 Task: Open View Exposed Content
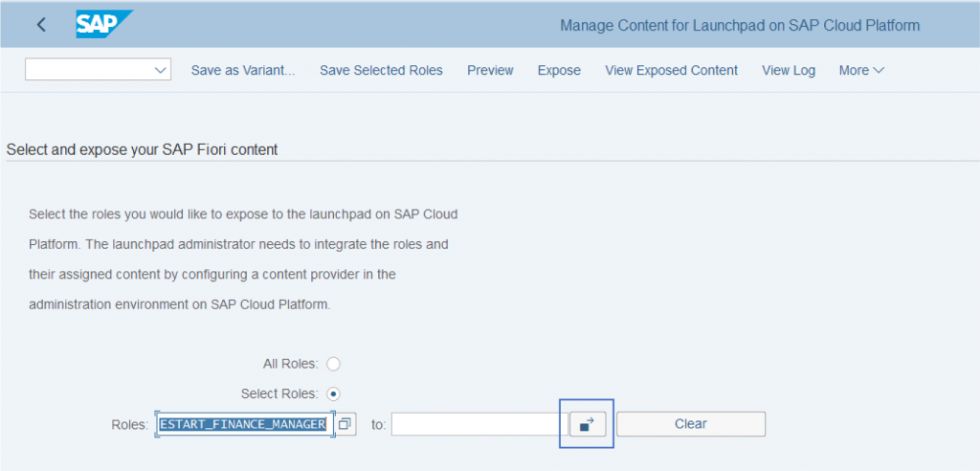[671, 70]
